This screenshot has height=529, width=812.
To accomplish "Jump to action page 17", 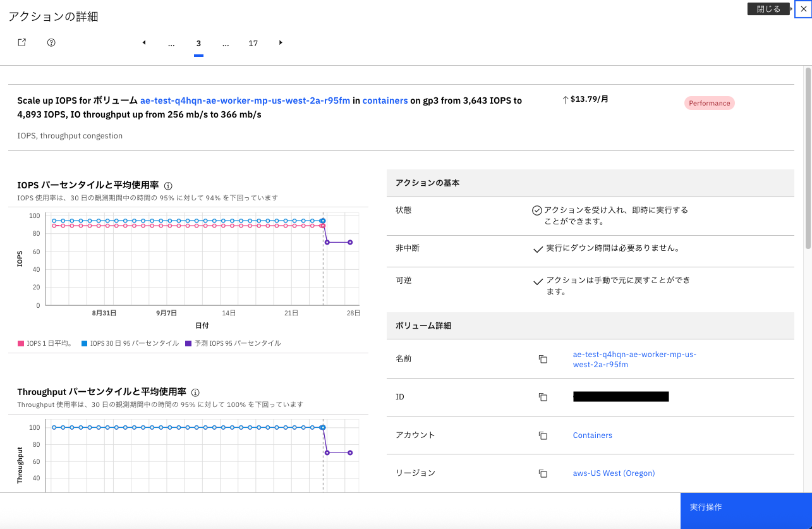I will (x=253, y=44).
